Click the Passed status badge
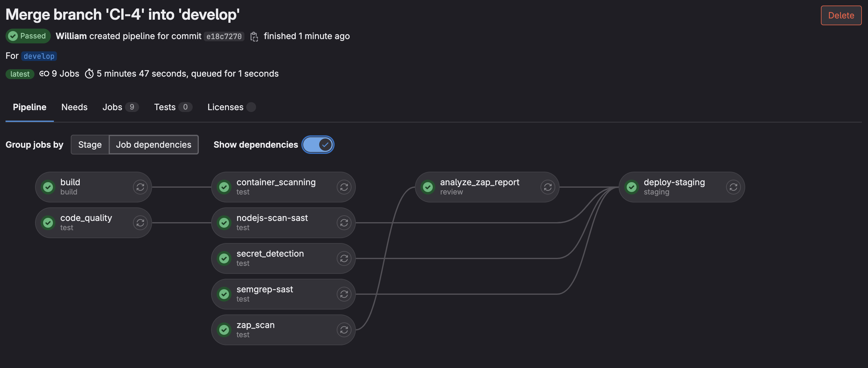This screenshot has height=368, width=868. coord(28,36)
